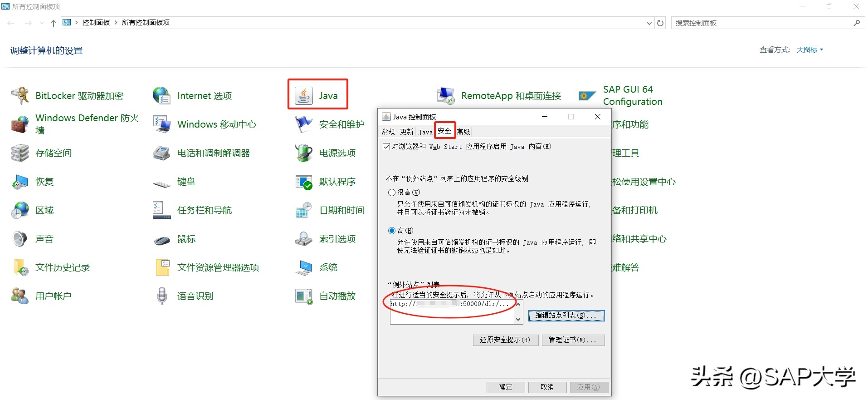Viewport: 868px width, 400px height.
Task: Refresh the control panel view
Action: [660, 23]
